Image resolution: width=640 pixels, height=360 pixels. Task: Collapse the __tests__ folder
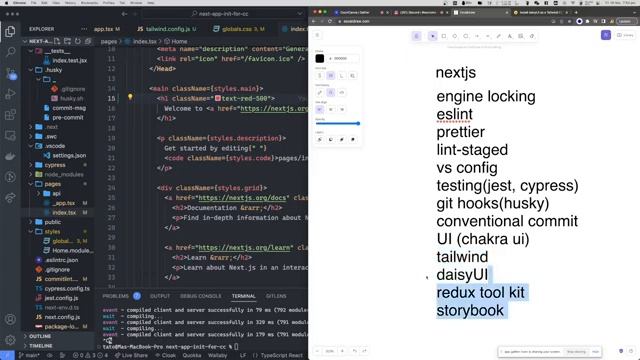pos(57,51)
